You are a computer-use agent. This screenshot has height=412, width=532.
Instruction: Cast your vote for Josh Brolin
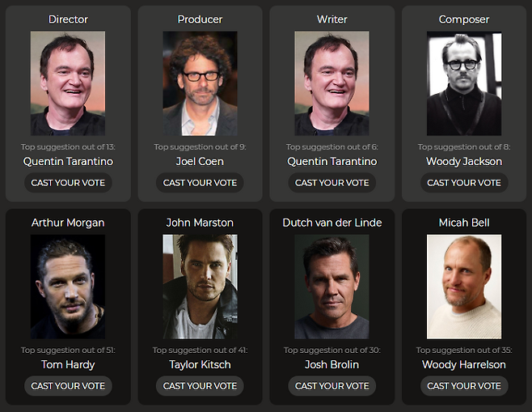click(331, 386)
